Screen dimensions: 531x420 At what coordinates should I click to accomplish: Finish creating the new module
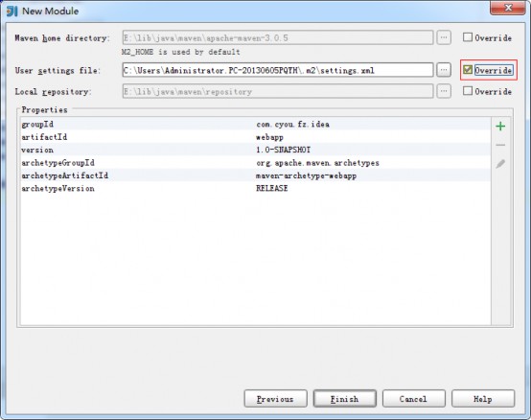point(344,399)
